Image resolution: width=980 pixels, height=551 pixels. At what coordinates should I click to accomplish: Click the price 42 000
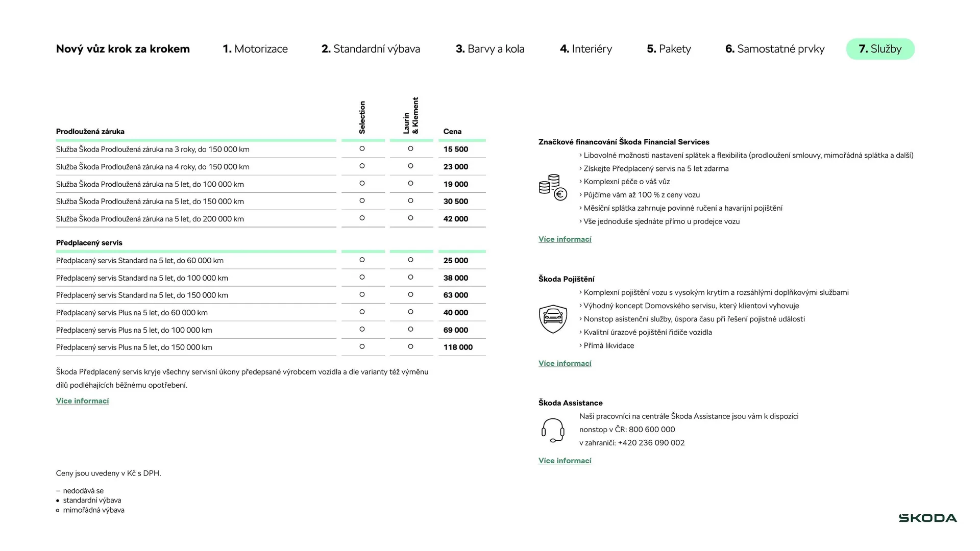coord(456,219)
